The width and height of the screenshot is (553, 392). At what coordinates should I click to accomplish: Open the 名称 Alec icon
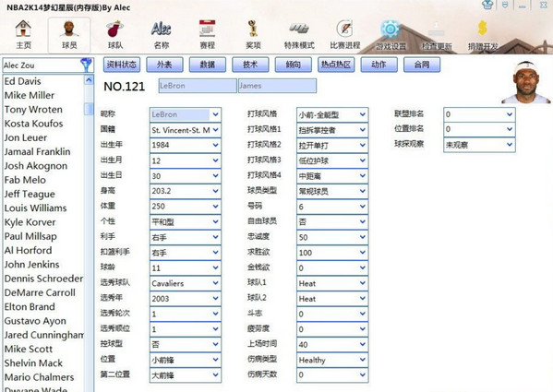tap(162, 34)
